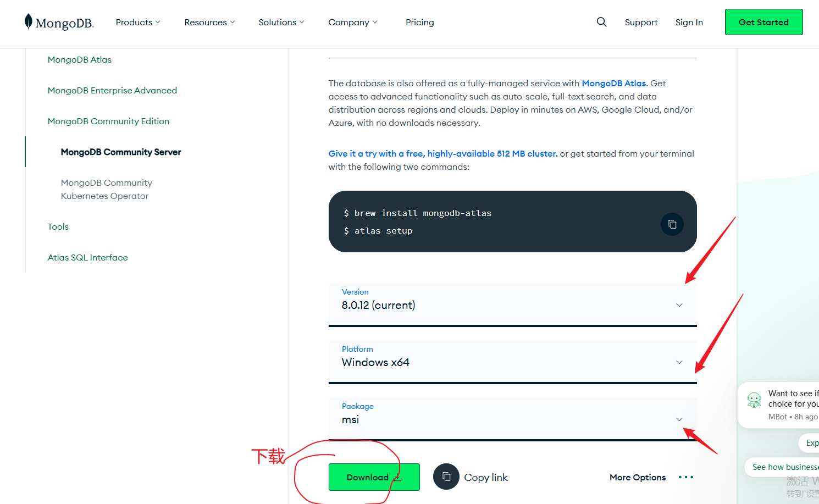Copy terminal commands with the clipboard icon
819x504 pixels.
click(x=672, y=224)
